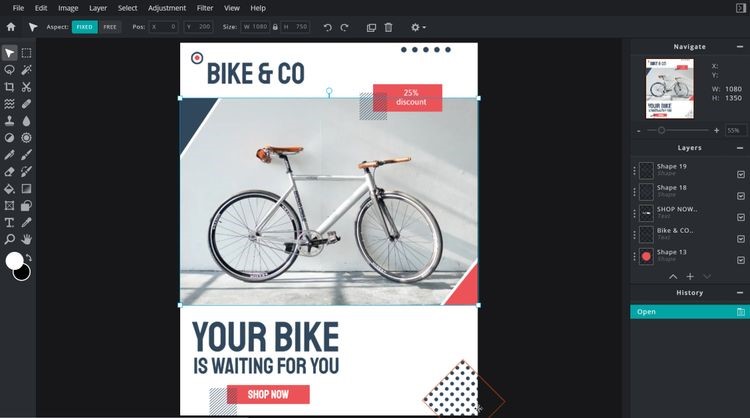The image size is (750, 418).
Task: Click the white foreground color swatch
Action: coord(13,261)
